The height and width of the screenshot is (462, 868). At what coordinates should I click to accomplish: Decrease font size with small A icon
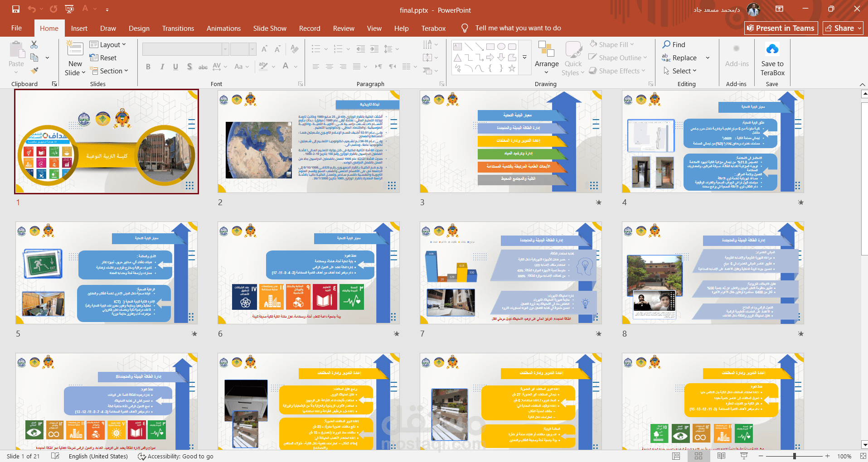[x=277, y=49]
